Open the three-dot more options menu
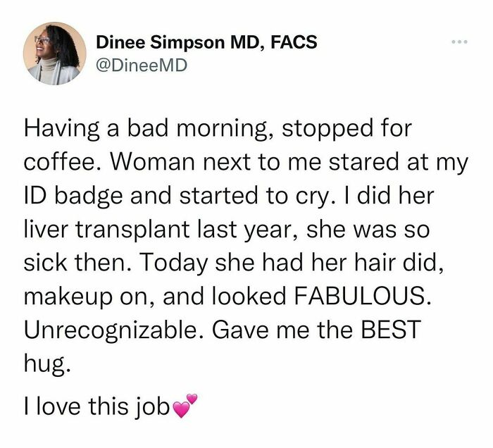 click(460, 44)
